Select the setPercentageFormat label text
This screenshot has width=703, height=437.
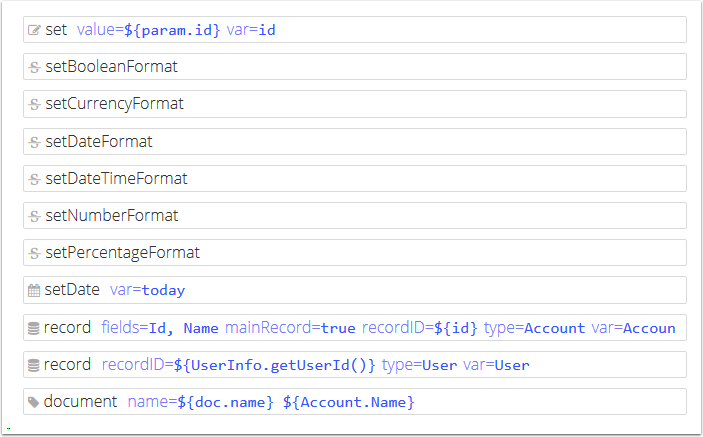122,253
